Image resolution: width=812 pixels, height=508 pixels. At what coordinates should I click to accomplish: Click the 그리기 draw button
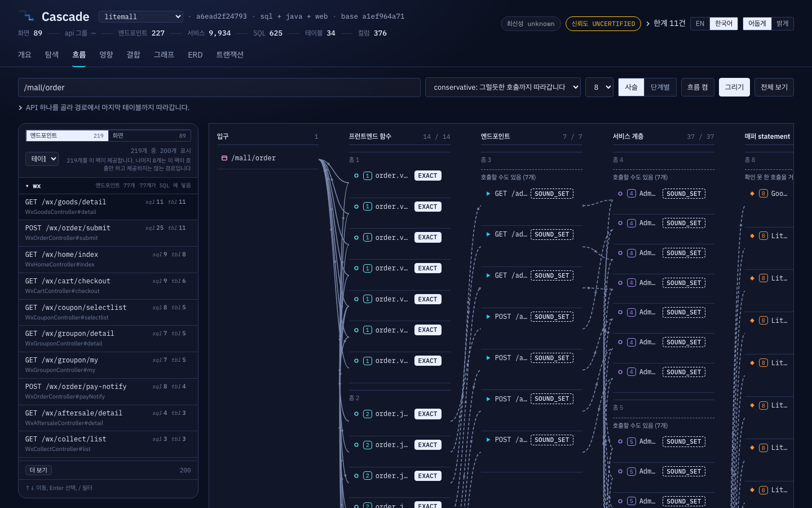click(x=734, y=87)
